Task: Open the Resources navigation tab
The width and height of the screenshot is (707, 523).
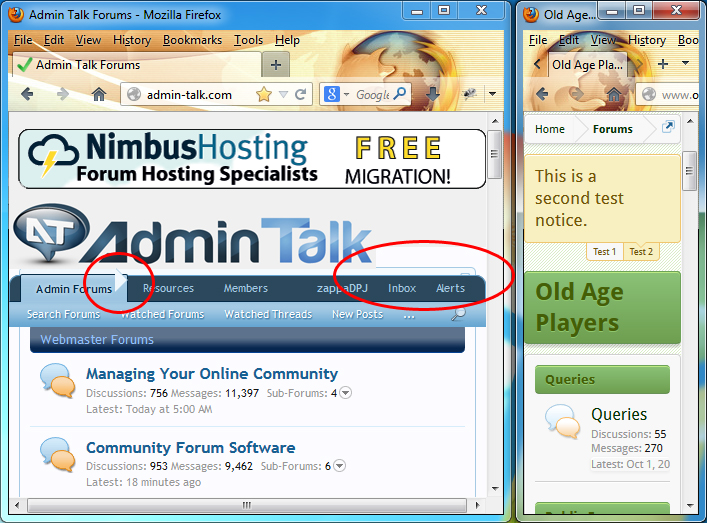Action: pyautogui.click(x=168, y=289)
